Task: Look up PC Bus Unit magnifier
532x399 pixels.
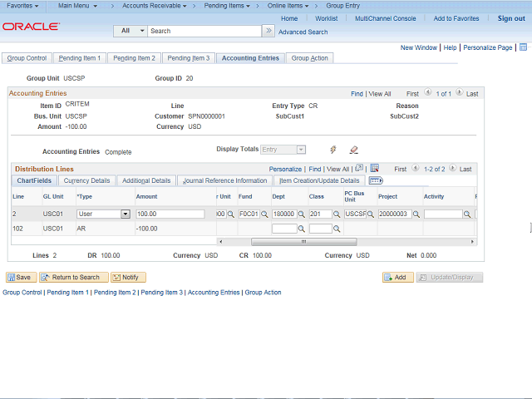Action: click(371, 214)
